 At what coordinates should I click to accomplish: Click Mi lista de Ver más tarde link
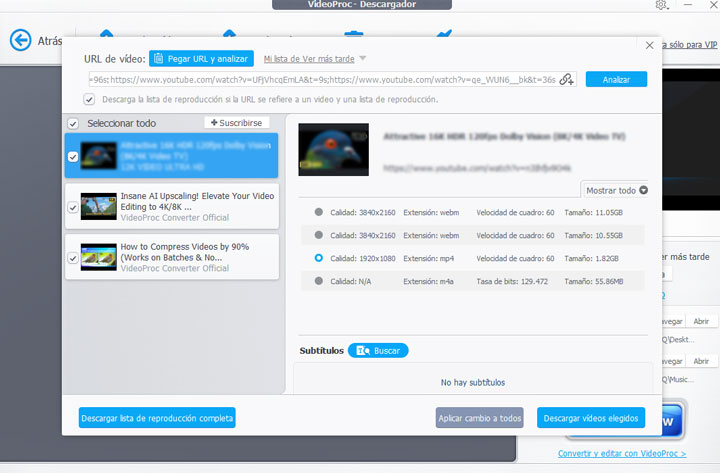(x=309, y=59)
